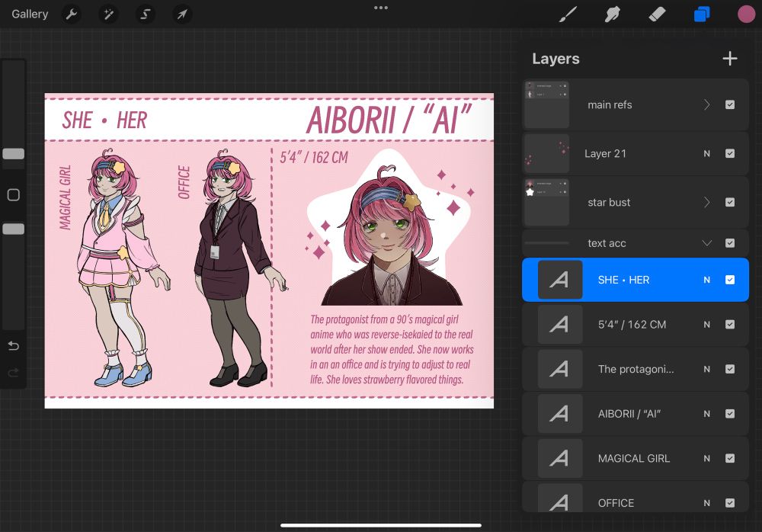This screenshot has width=762, height=532.
Task: Select the star bust group thumbnail
Action: (546, 202)
